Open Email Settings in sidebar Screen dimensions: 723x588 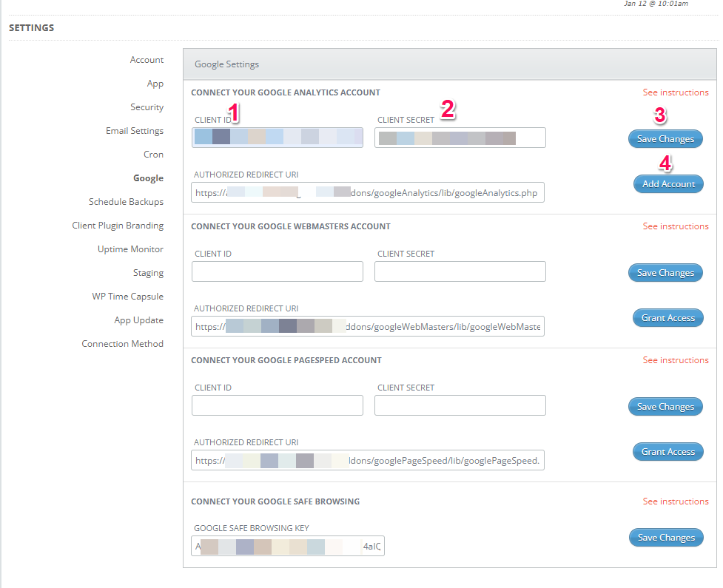(x=134, y=131)
